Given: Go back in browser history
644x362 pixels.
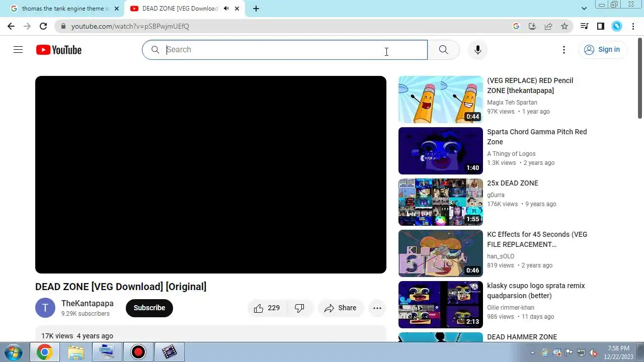Looking at the screenshot, I should coord(11,26).
